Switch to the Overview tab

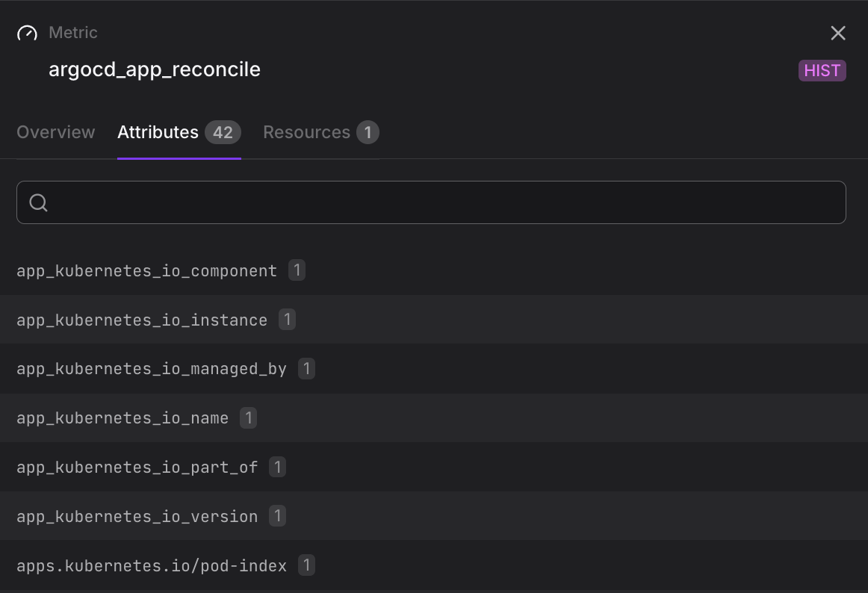coord(55,132)
